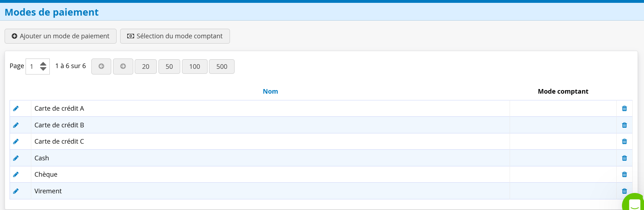Delete the Virement payment mode

(624, 191)
